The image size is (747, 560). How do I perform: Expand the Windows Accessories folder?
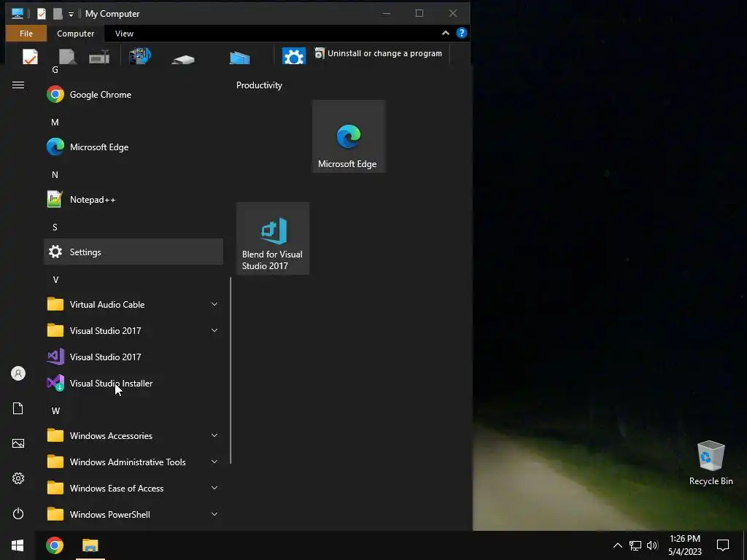pos(133,436)
